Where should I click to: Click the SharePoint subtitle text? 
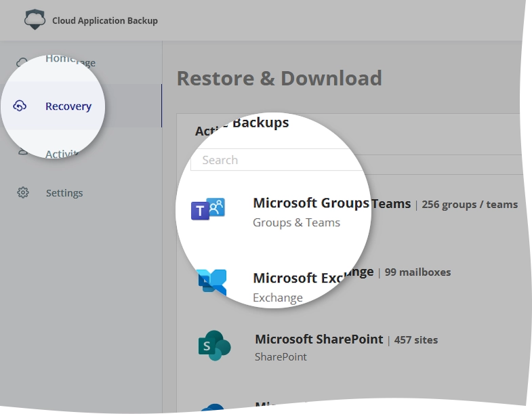coord(281,356)
